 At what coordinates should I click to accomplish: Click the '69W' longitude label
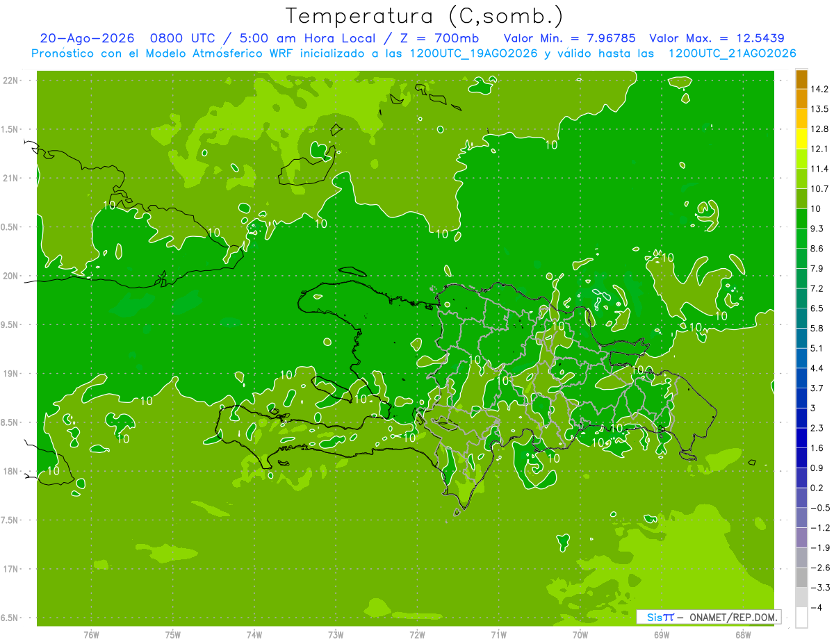tap(662, 635)
